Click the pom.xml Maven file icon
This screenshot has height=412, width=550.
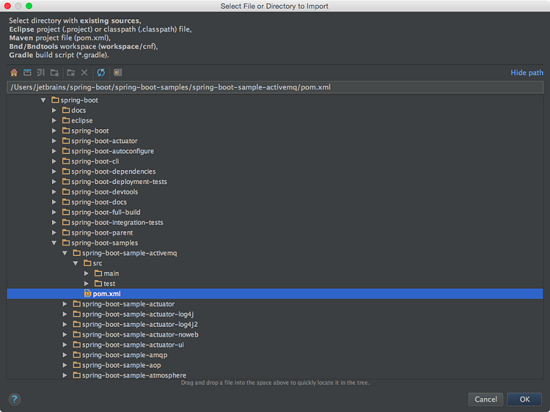(x=87, y=294)
